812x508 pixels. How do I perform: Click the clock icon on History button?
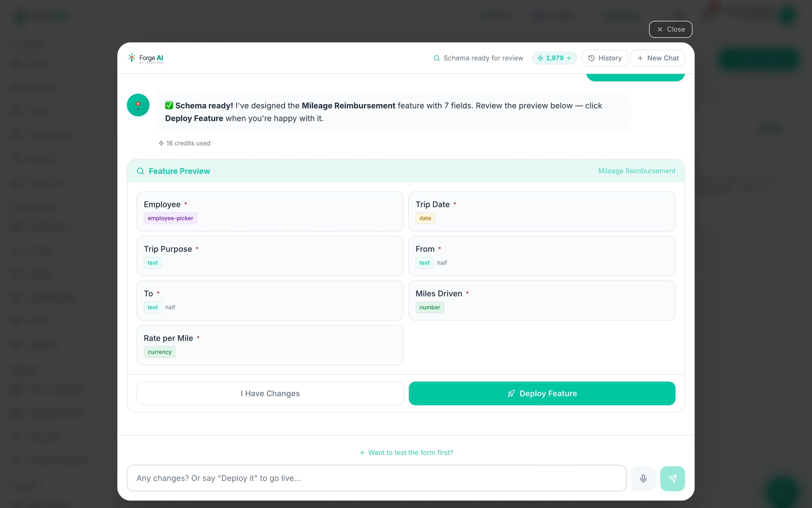(592, 58)
